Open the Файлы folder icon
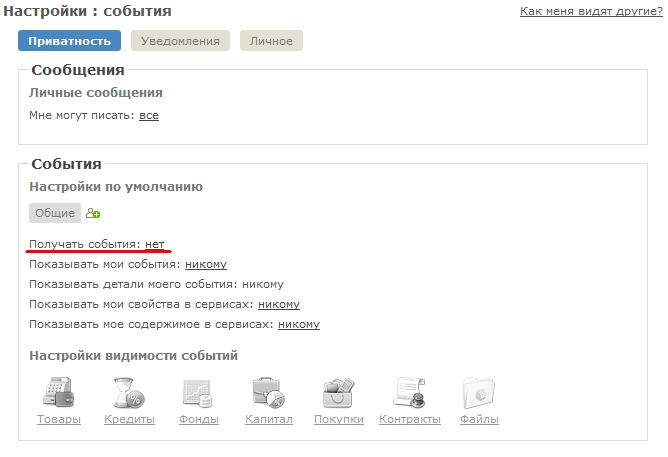The width and height of the screenshot is (668, 457). point(479,392)
